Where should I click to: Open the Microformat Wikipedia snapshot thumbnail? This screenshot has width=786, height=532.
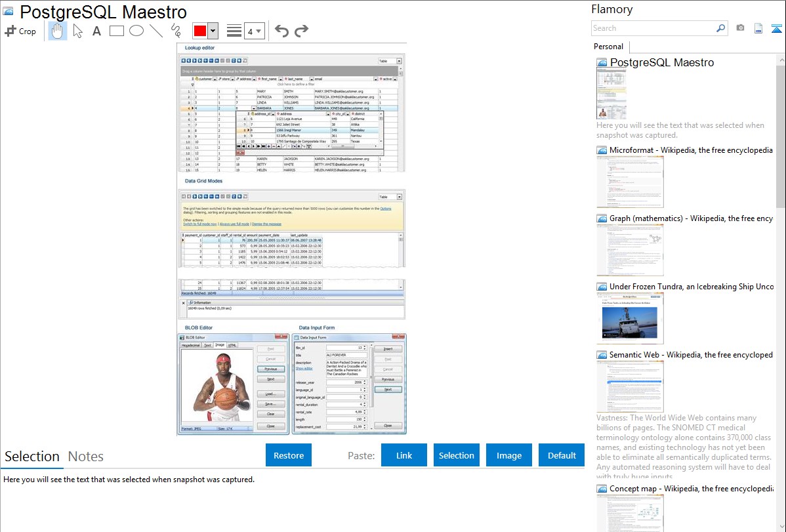pyautogui.click(x=630, y=182)
